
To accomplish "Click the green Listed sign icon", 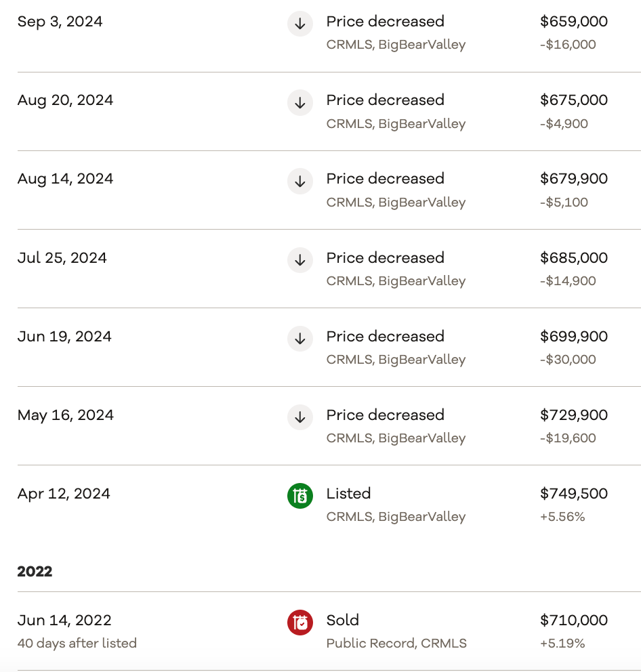I will [x=300, y=497].
